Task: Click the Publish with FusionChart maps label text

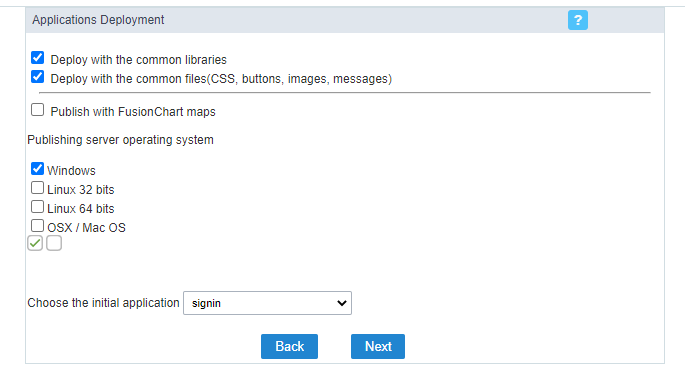Action: tap(133, 112)
